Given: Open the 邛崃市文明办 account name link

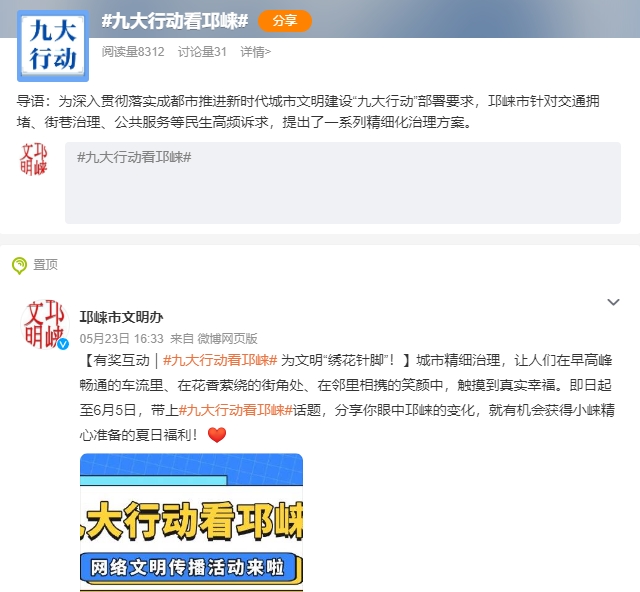Looking at the screenshot, I should click(x=121, y=317).
